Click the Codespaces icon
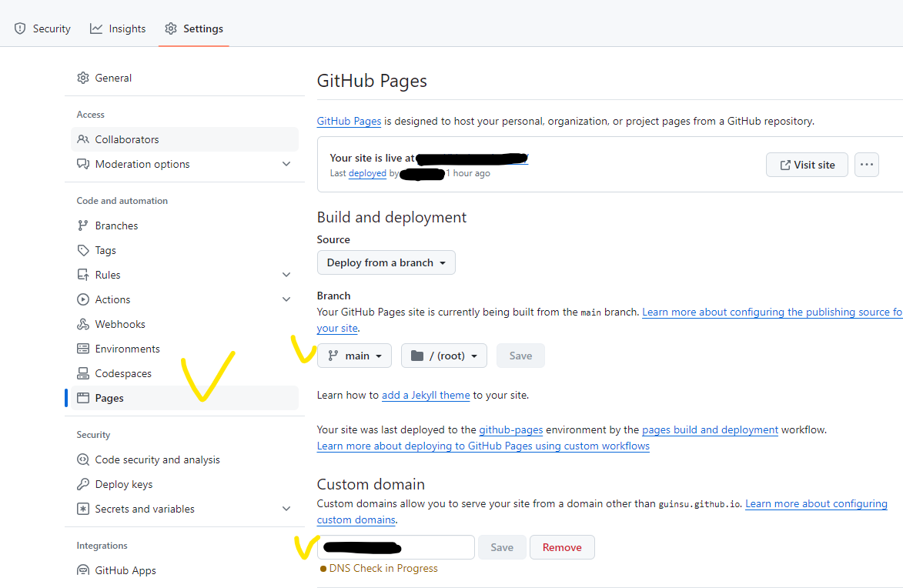The width and height of the screenshot is (903, 588). point(83,374)
